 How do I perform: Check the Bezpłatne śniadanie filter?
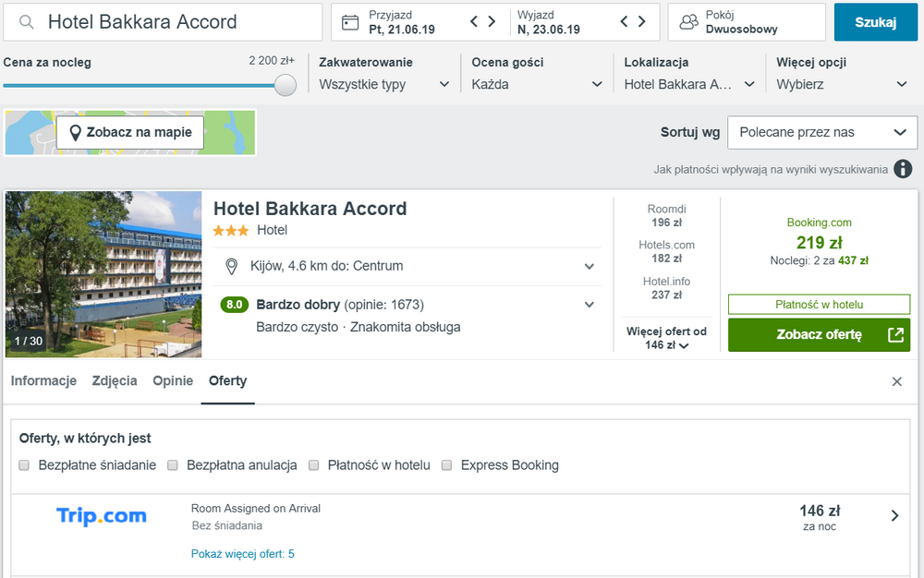24,465
